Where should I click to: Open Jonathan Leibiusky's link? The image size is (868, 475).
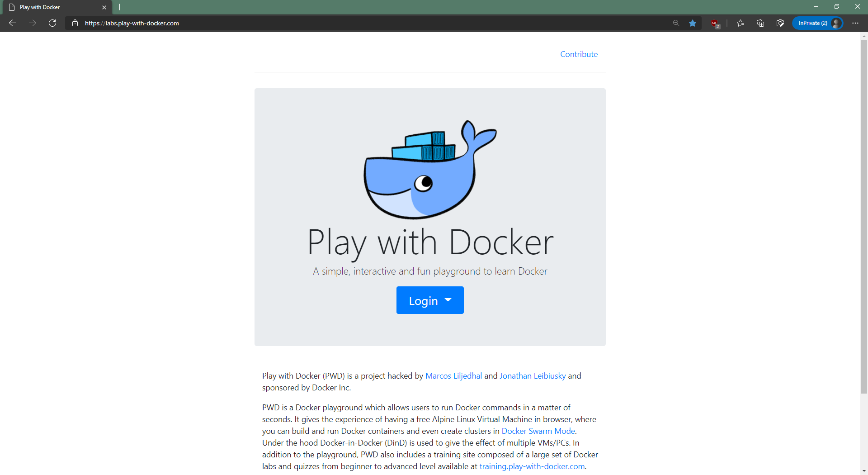click(x=533, y=376)
